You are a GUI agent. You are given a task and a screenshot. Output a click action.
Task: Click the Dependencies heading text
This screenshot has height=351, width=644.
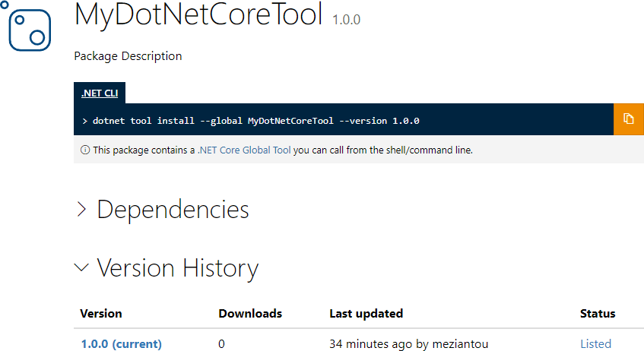tap(173, 210)
